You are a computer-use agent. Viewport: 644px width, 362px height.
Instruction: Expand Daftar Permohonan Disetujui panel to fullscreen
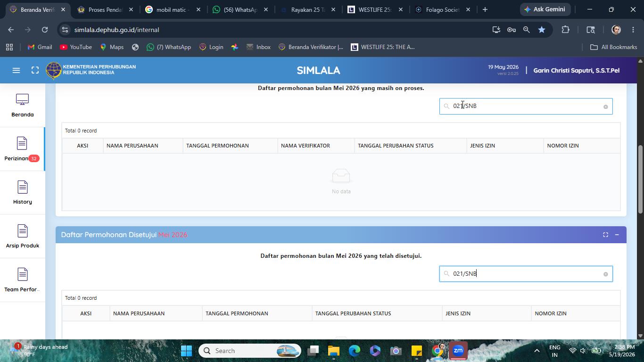605,235
